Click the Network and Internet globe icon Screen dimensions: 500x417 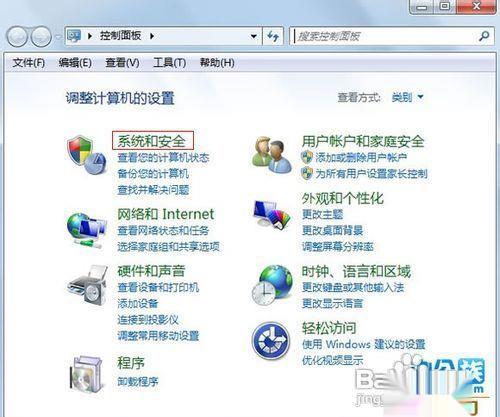(87, 230)
